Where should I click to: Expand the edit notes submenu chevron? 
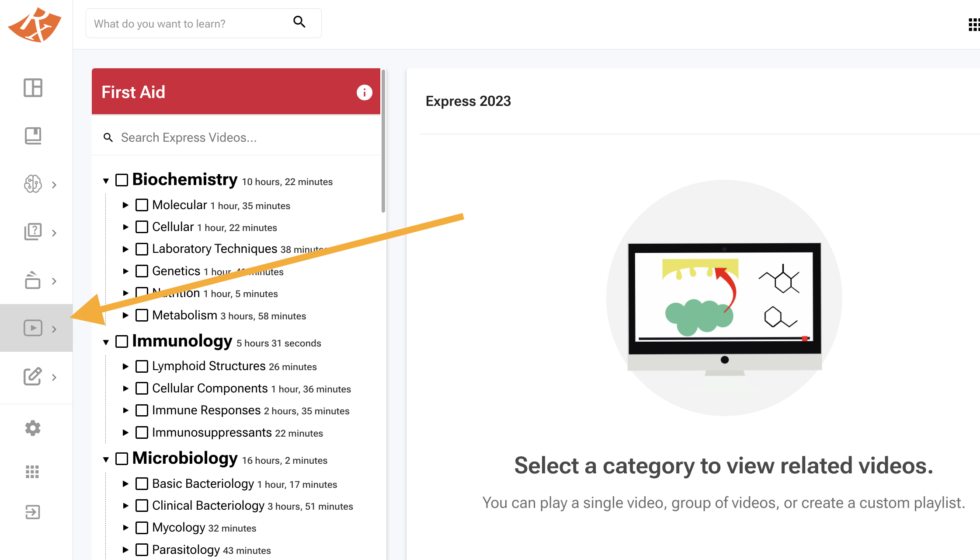[54, 377]
